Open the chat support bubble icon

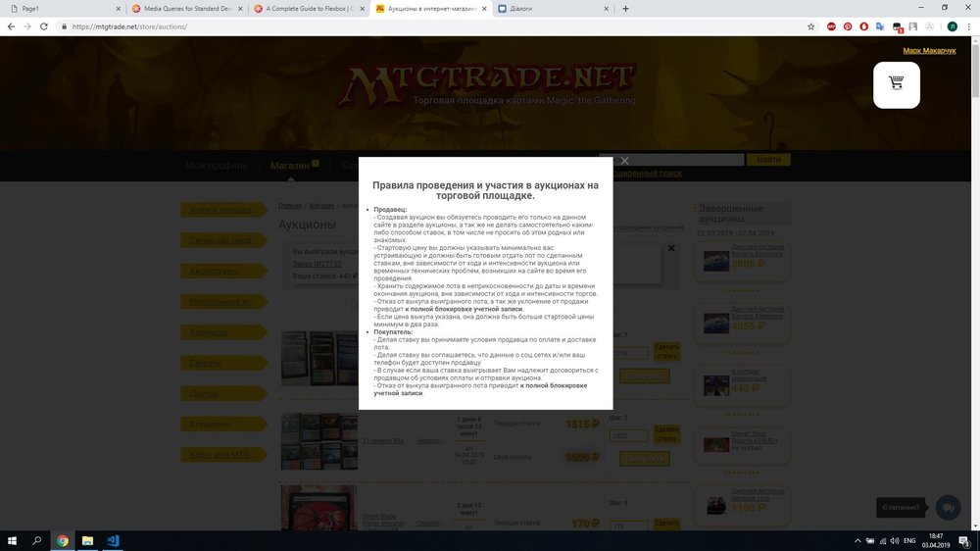click(x=948, y=507)
